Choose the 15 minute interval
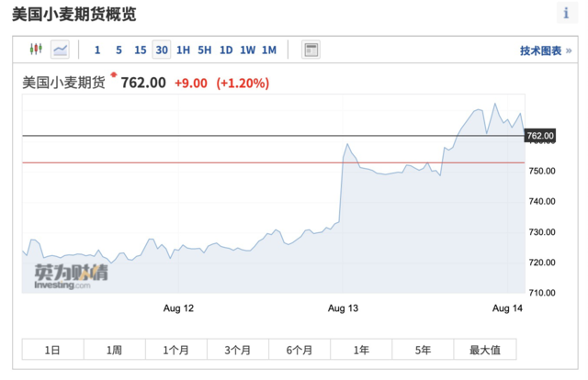This screenshot has height=380, width=588. click(141, 50)
